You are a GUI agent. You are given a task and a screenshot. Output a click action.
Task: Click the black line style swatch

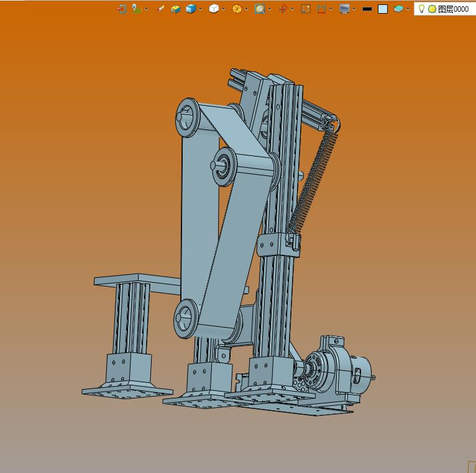tap(367, 9)
